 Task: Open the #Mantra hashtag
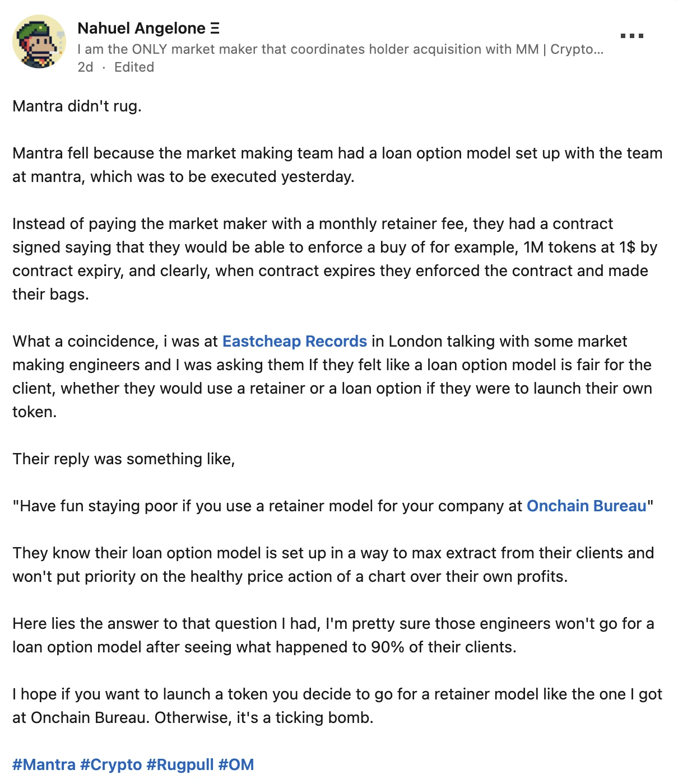44,765
